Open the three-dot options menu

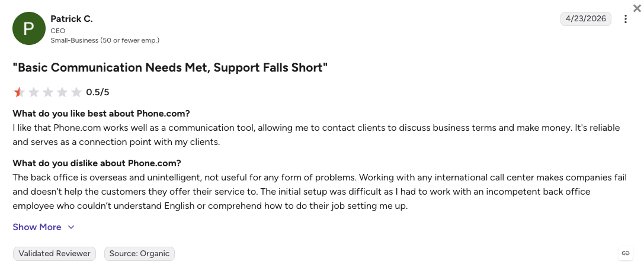pos(625,19)
